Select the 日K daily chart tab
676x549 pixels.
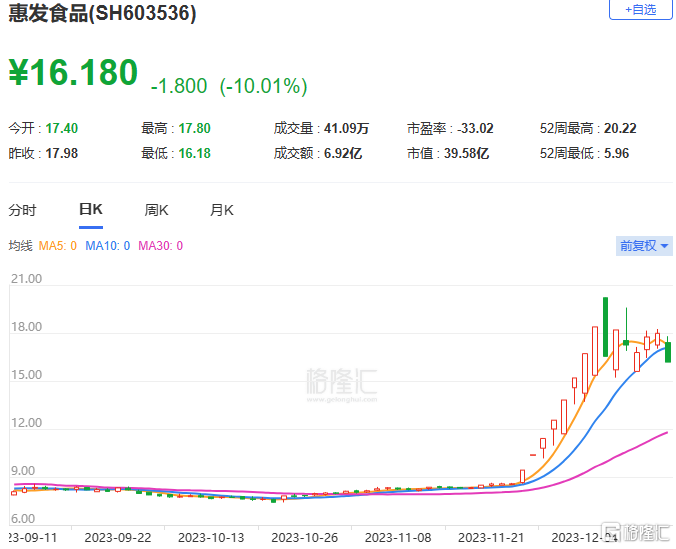91,210
